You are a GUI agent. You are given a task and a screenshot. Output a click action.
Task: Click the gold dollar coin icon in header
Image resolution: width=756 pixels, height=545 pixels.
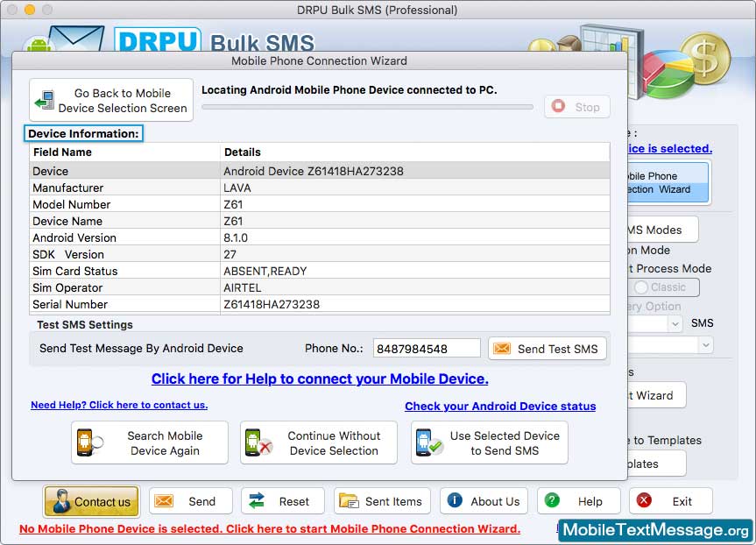pyautogui.click(x=705, y=60)
